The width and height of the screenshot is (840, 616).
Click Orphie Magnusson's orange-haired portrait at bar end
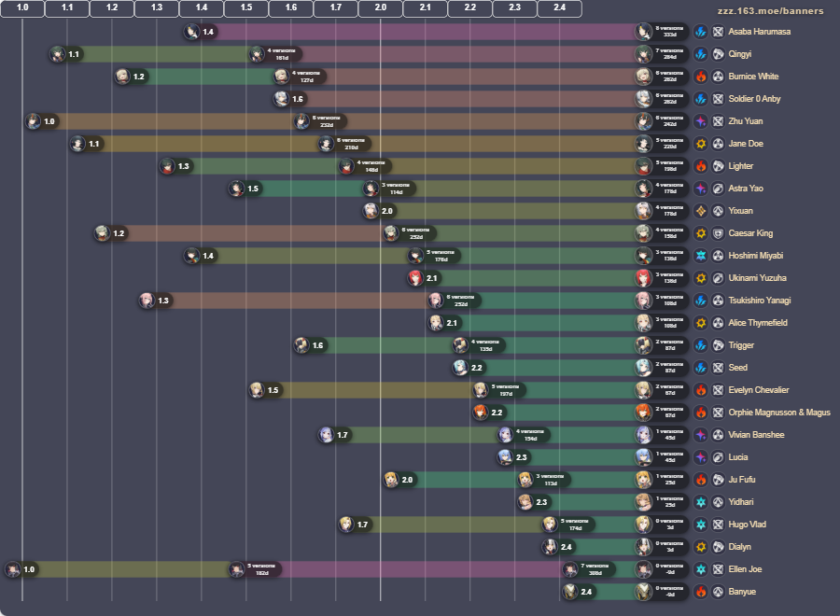click(x=643, y=413)
